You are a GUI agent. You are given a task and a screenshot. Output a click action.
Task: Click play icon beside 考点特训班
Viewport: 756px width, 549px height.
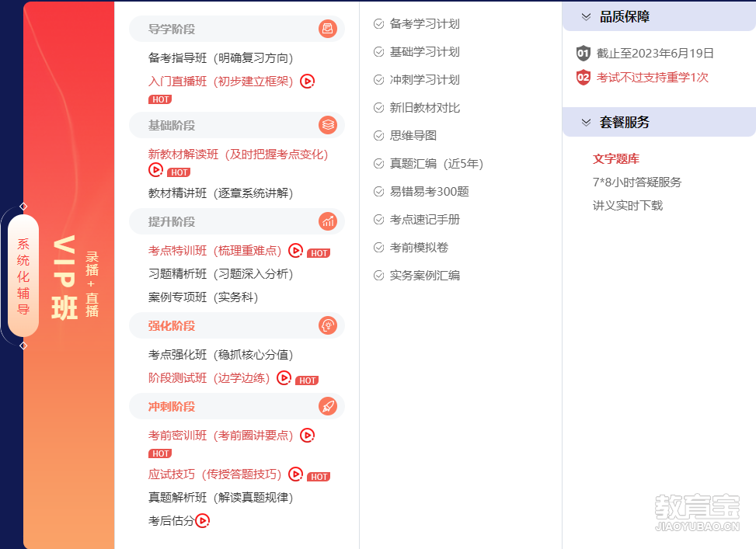click(295, 251)
